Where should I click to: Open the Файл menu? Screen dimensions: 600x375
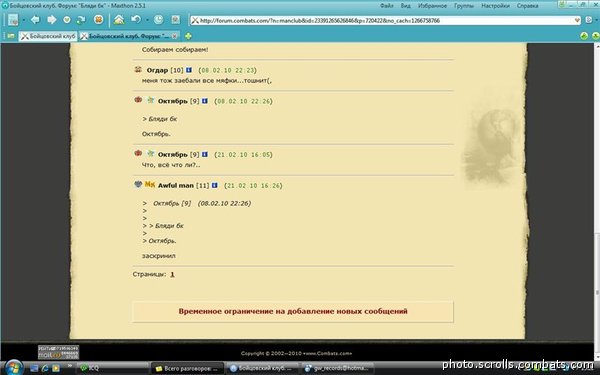386,6
